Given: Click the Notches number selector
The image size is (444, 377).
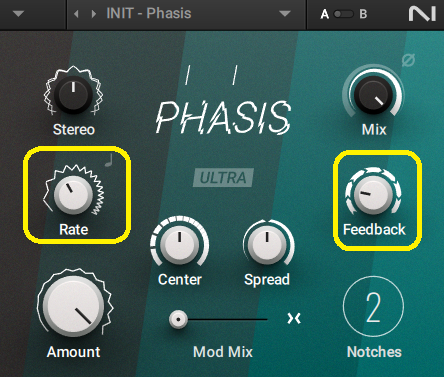Looking at the screenshot, I should point(373,307).
